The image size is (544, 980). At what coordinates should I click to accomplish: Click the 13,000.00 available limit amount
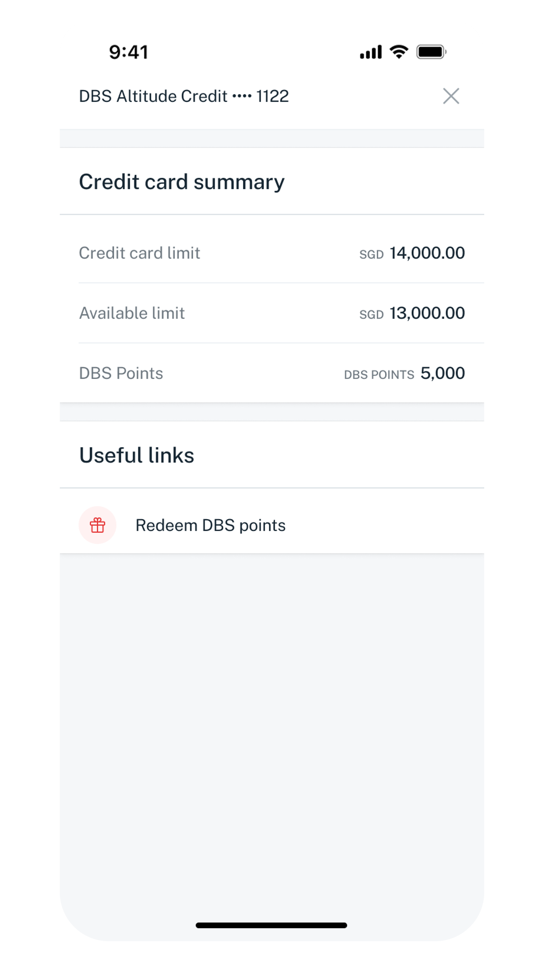click(427, 313)
